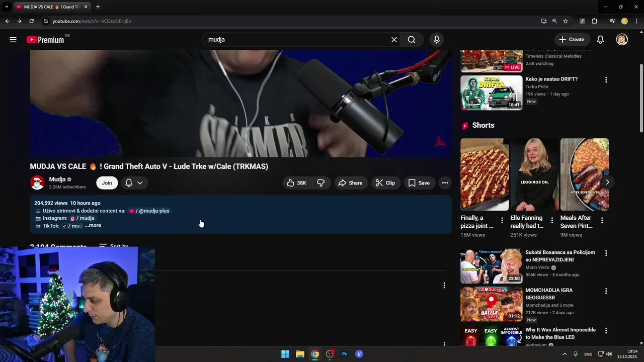Open more actions menu under video
The image size is (644, 362).
(445, 183)
